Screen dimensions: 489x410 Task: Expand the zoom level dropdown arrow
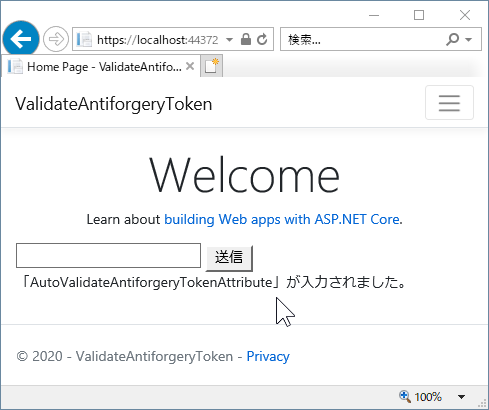pyautogui.click(x=461, y=397)
